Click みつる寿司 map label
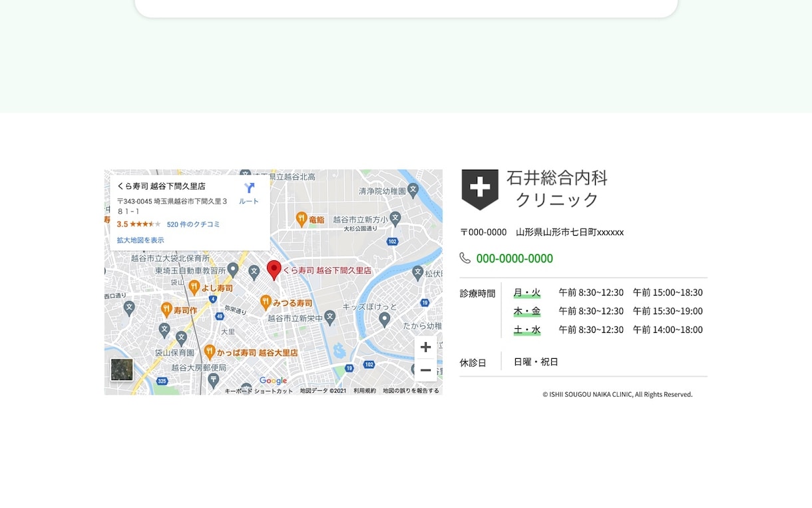Screen dimensions: 812x508 (293, 303)
